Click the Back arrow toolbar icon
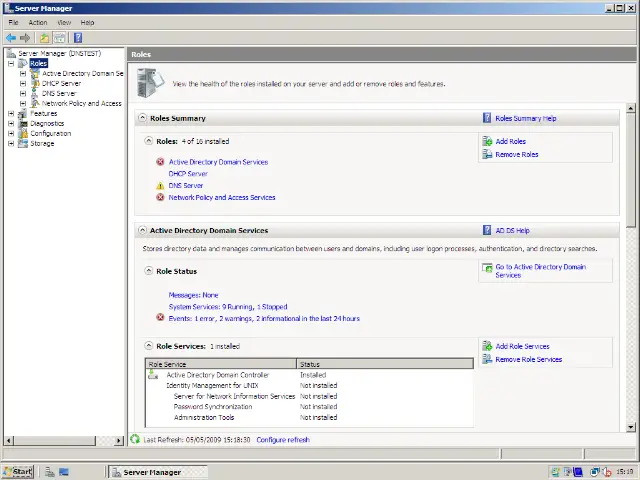The image size is (640, 480). (x=11, y=38)
